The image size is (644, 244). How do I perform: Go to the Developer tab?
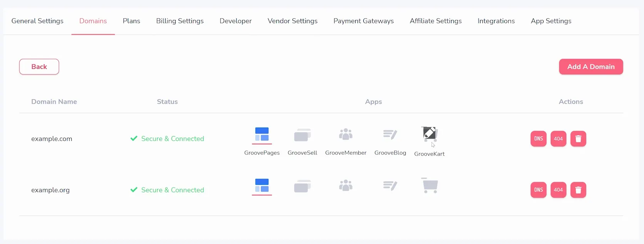coord(236,21)
